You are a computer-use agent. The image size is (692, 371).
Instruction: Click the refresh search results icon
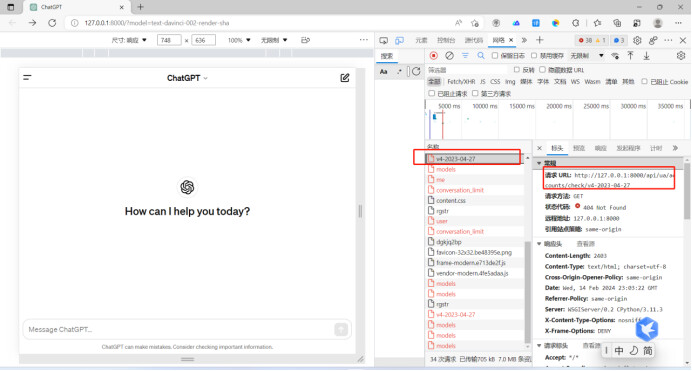pyautogui.click(x=416, y=71)
